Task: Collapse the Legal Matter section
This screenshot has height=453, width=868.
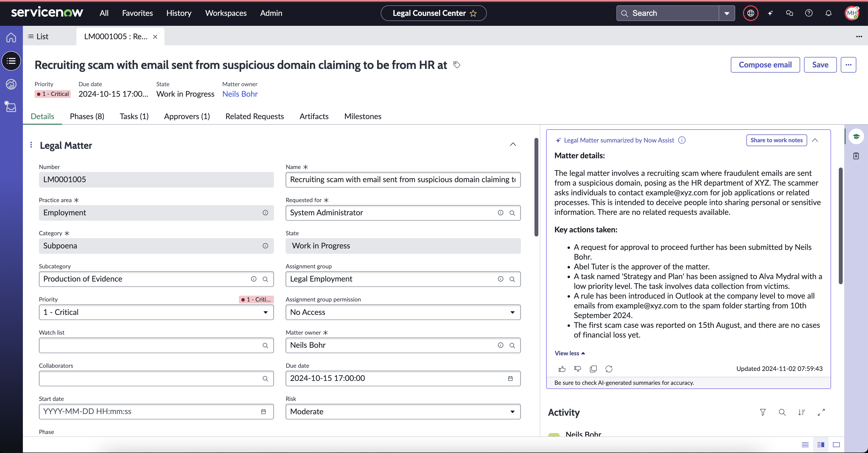Action: [513, 144]
